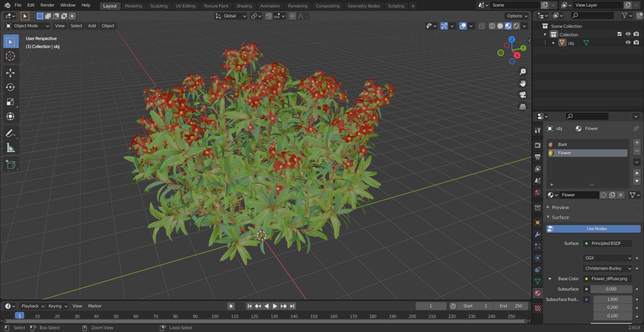Open the World properties tab
644x332 pixels.
537,192
